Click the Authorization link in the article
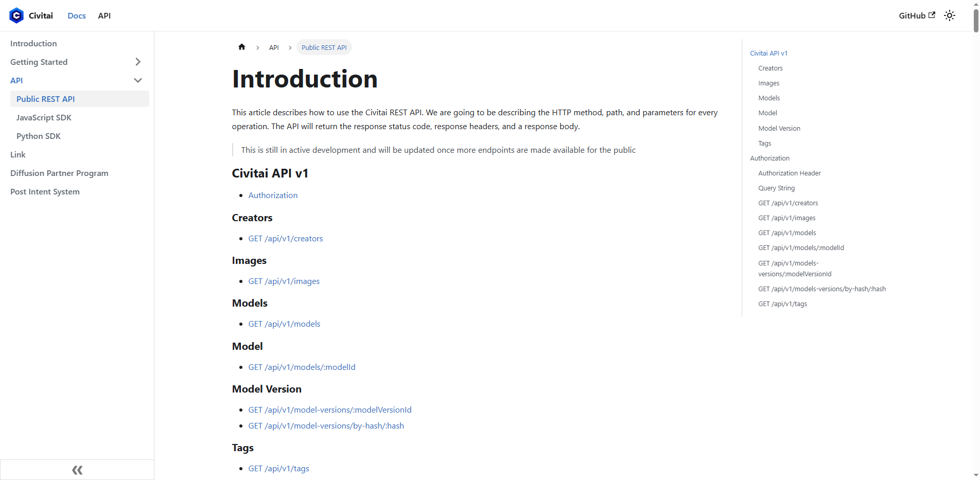This screenshot has width=980, height=480. (x=273, y=195)
